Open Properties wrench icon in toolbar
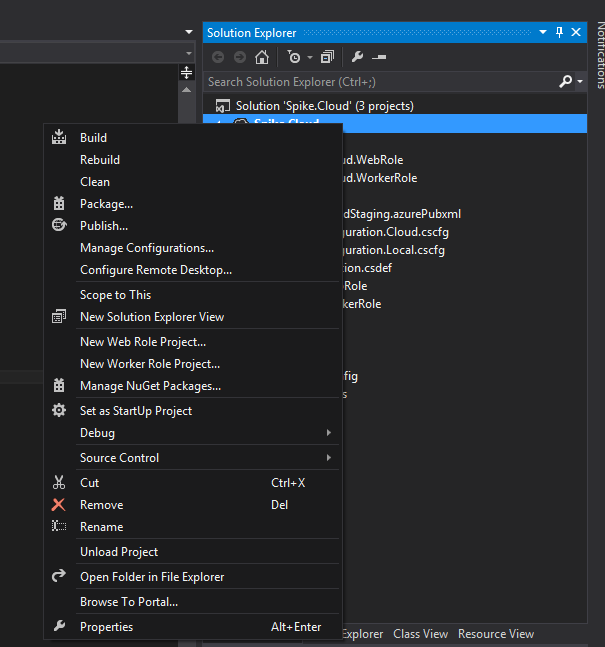This screenshot has height=647, width=605. [357, 57]
